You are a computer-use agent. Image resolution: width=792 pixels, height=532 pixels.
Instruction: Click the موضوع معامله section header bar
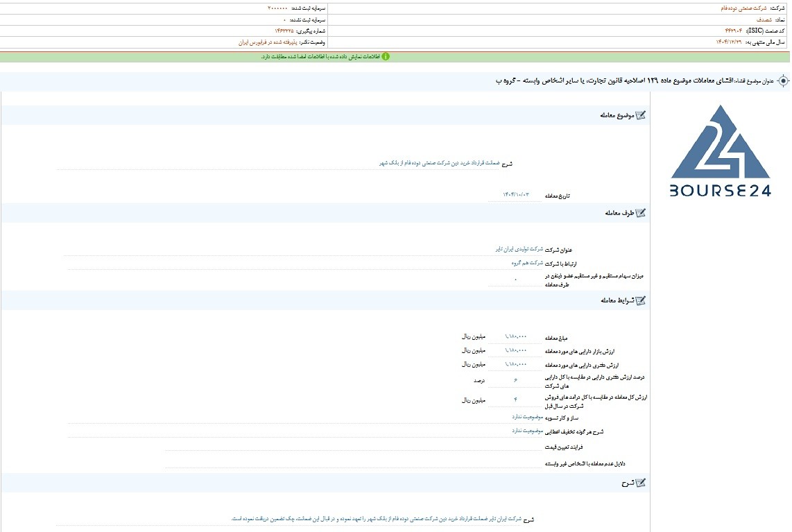pos(325,115)
